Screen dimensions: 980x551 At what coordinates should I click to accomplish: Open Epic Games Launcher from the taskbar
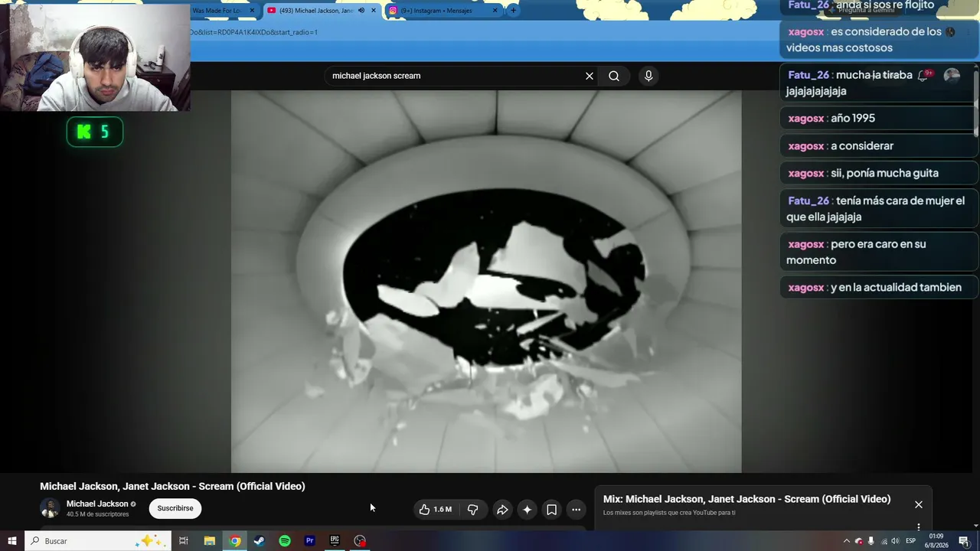(335, 541)
